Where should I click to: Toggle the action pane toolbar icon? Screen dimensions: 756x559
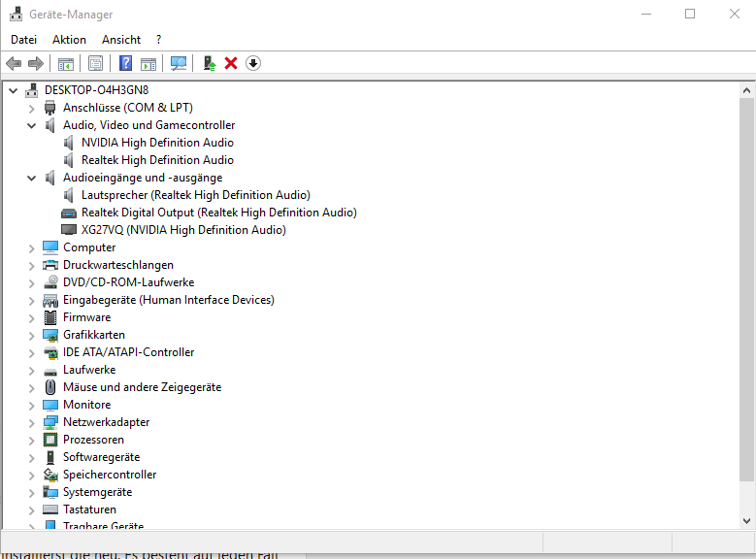[x=148, y=63]
